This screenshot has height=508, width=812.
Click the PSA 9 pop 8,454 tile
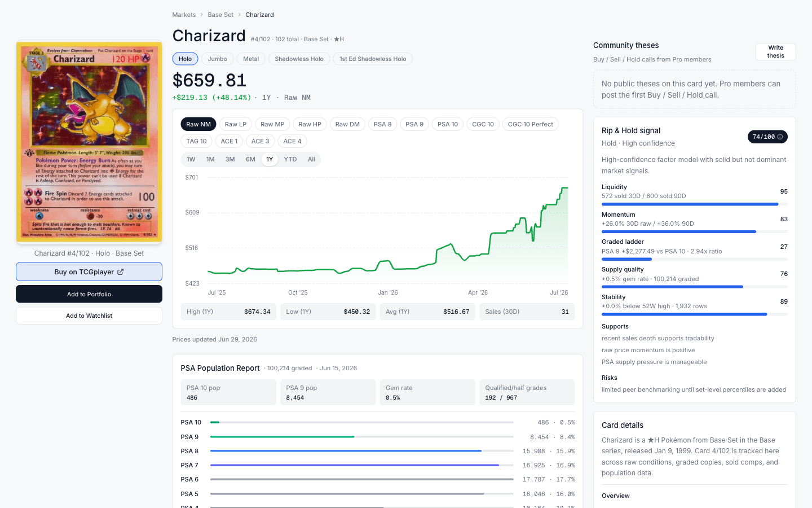328,392
